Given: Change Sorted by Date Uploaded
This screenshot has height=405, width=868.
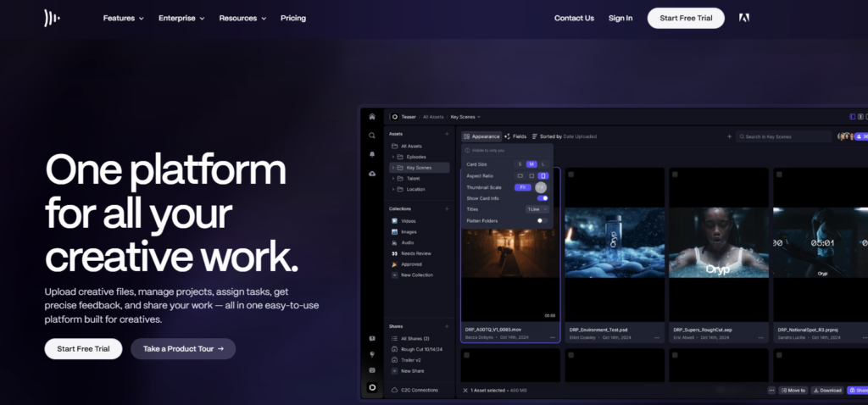Looking at the screenshot, I should (x=565, y=136).
